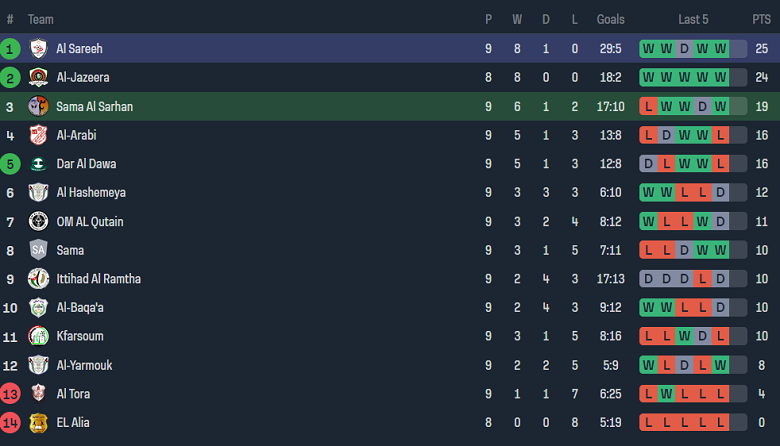Viewport: 780px width, 446px height.
Task: Click the Last 5 column header
Action: (693, 19)
